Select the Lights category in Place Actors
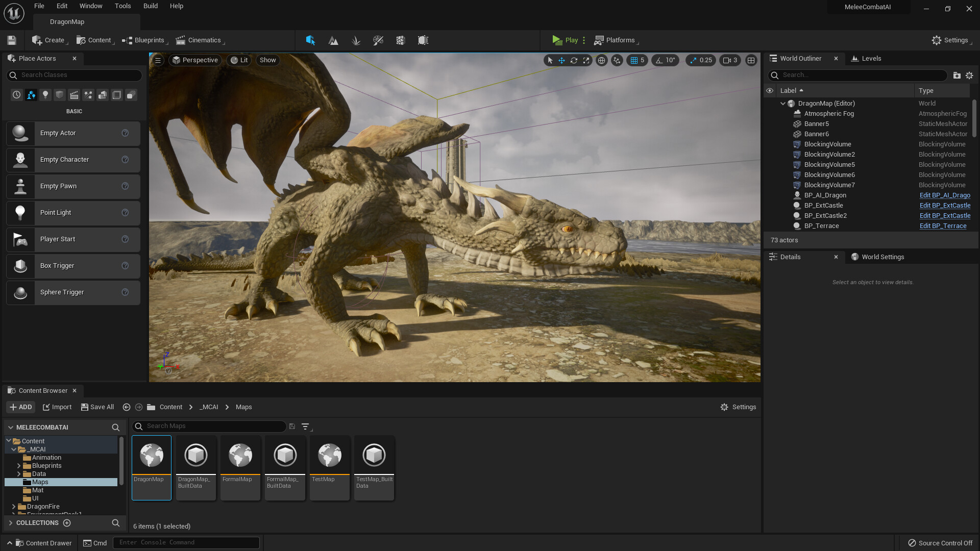 (45, 95)
